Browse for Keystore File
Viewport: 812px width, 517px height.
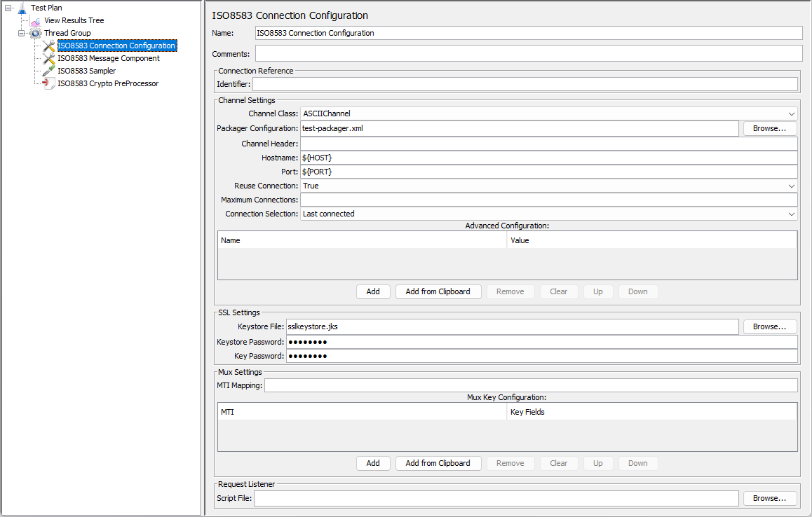click(769, 326)
